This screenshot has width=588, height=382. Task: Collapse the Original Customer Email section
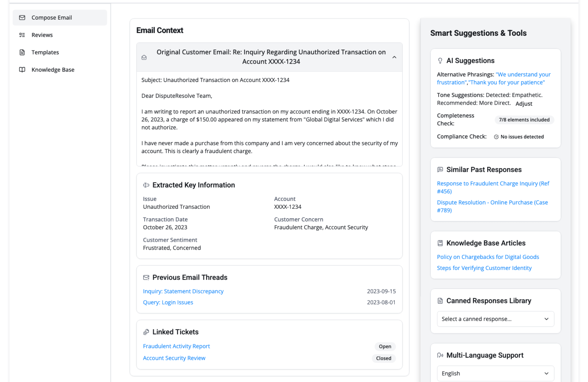394,57
